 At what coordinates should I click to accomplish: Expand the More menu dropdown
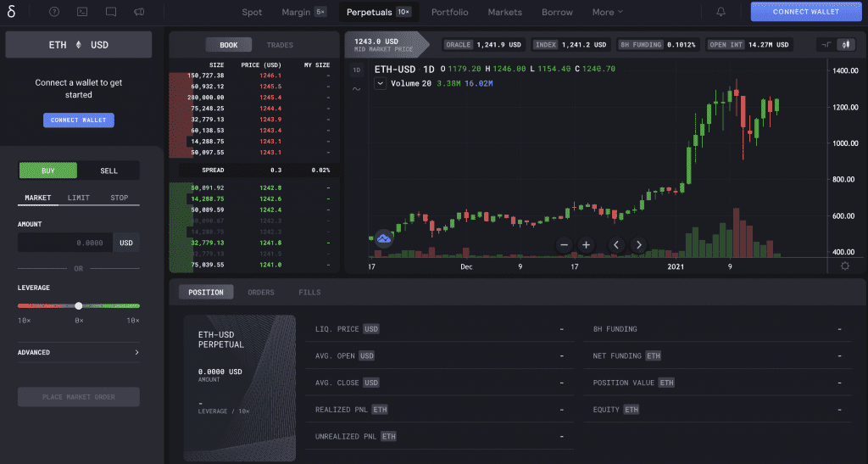click(607, 12)
